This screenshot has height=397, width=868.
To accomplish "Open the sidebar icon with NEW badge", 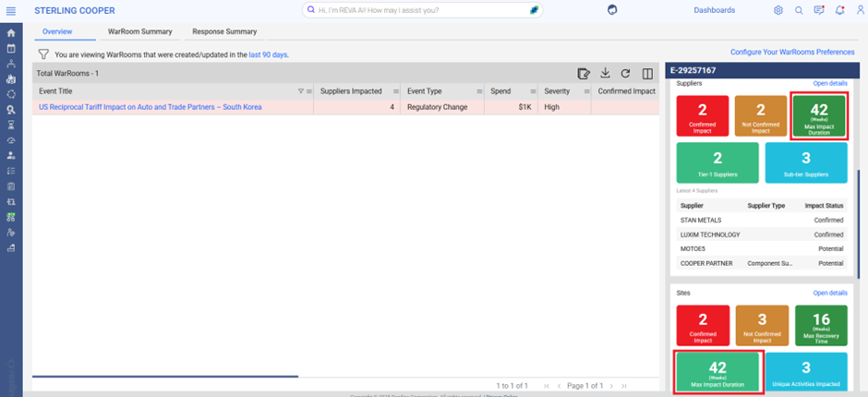I will (10, 217).
